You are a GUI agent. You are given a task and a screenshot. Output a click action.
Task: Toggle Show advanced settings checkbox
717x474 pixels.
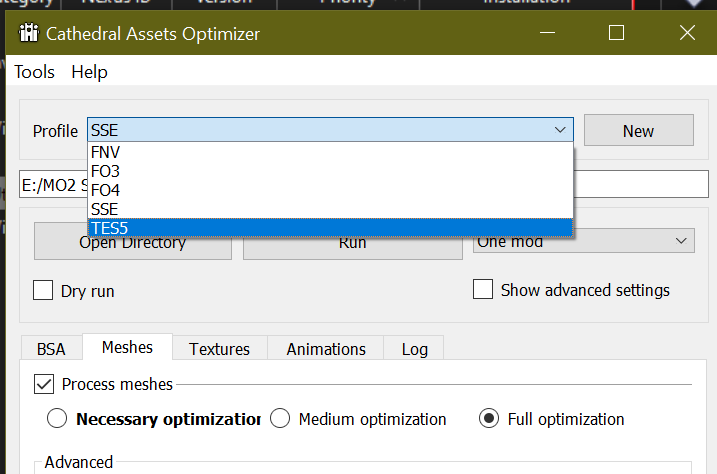[483, 289]
